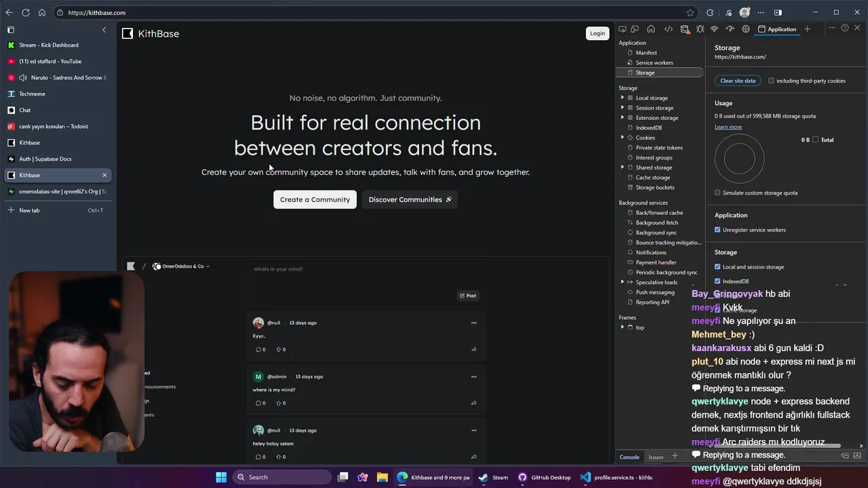This screenshot has width=868, height=488.
Task: Open the browser profile avatar
Action: click(745, 12)
